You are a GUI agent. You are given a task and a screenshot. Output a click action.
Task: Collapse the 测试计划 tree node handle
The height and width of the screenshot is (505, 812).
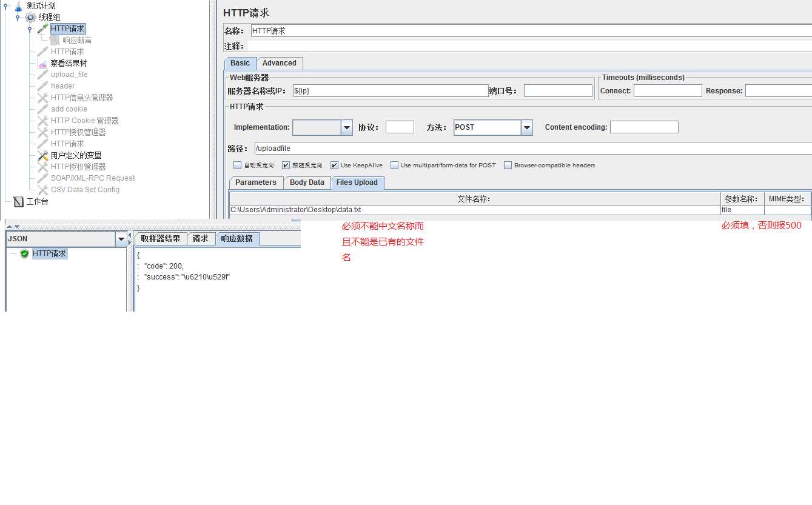tap(6, 6)
